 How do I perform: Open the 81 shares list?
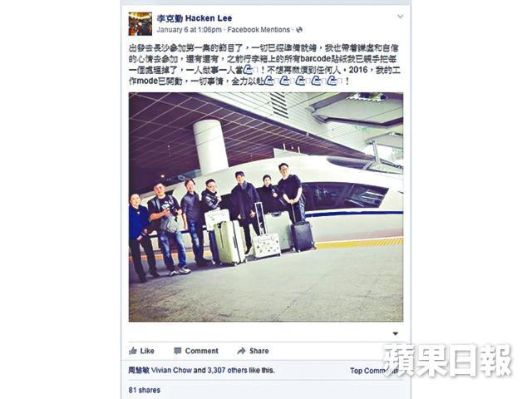144,390
